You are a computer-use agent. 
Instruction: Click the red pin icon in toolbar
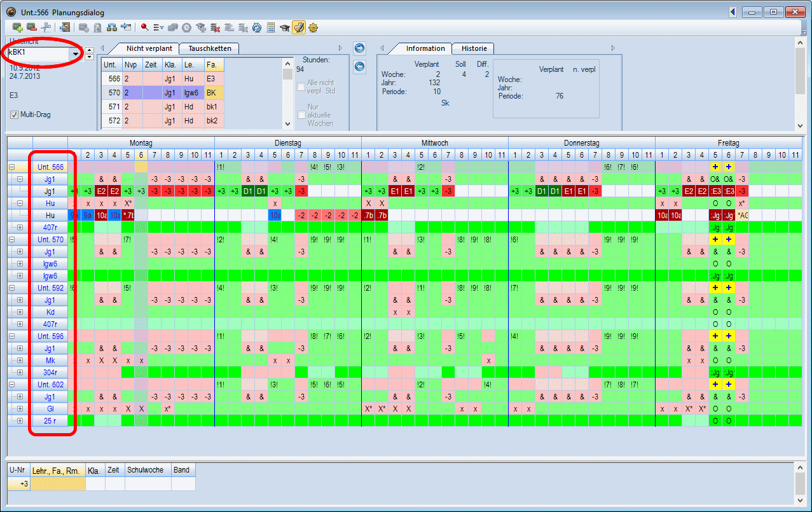tap(144, 27)
